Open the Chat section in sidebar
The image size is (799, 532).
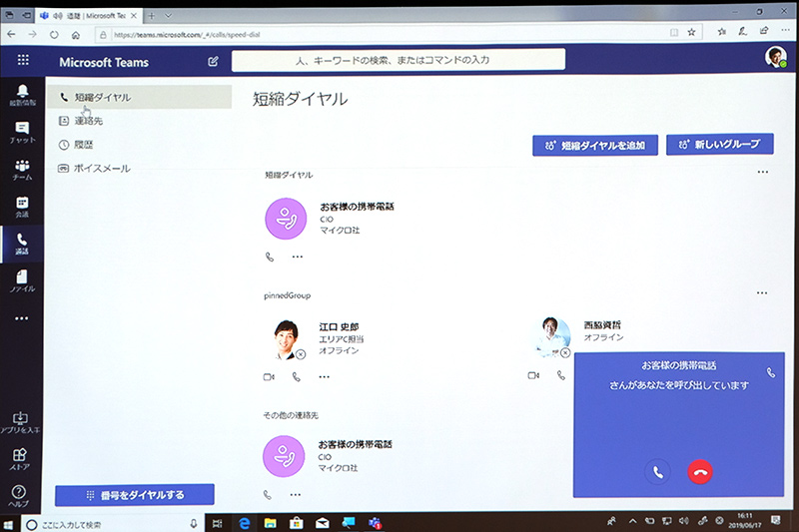22,133
